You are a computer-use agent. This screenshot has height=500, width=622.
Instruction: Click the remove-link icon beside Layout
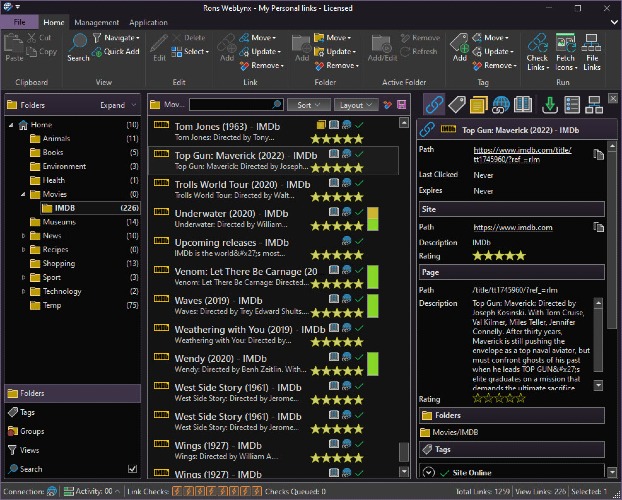click(388, 105)
